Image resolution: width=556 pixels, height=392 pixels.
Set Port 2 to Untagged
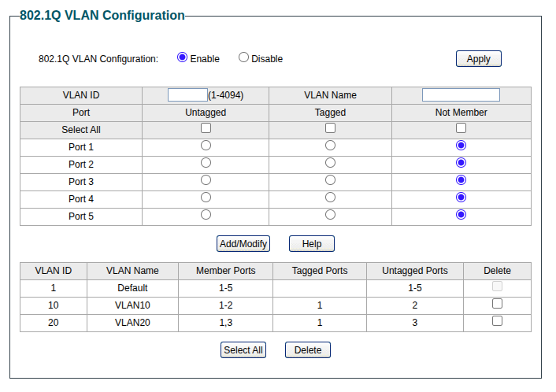coord(206,163)
